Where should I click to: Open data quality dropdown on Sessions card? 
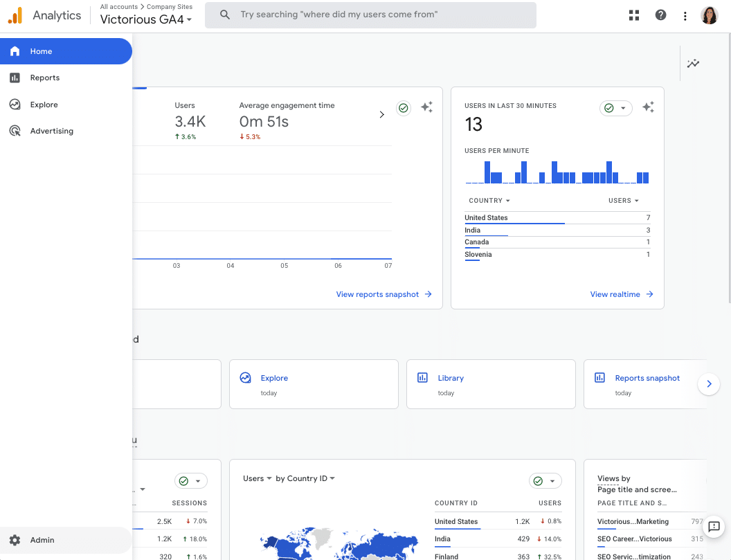[x=191, y=480]
